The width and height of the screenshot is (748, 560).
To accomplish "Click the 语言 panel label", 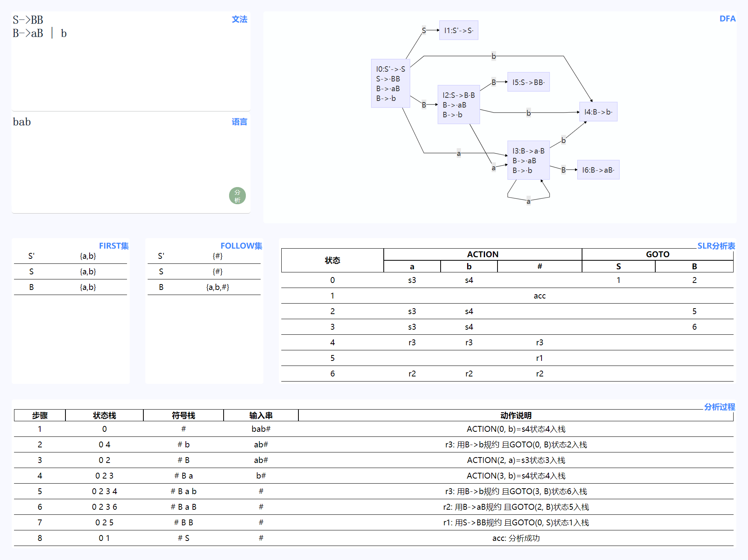I will tap(239, 122).
